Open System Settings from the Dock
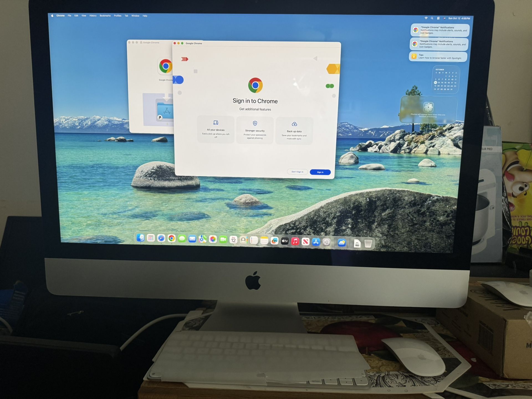This screenshot has width=532, height=399. [x=327, y=242]
